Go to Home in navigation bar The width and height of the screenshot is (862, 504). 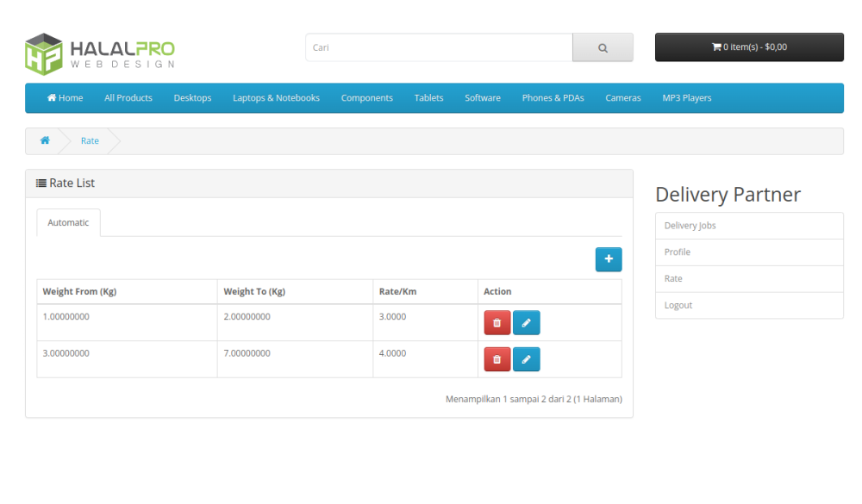[66, 98]
